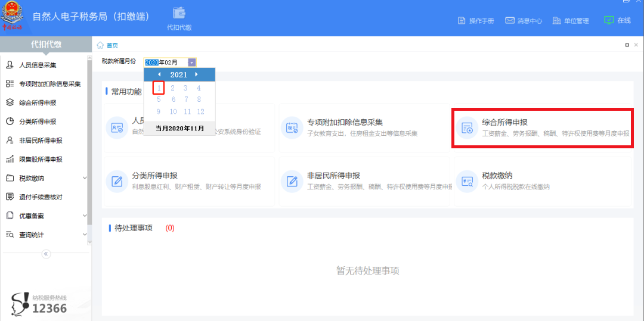This screenshot has height=321, width=644.
Task: Click the 待处理事项 count (0)
Action: (170, 228)
